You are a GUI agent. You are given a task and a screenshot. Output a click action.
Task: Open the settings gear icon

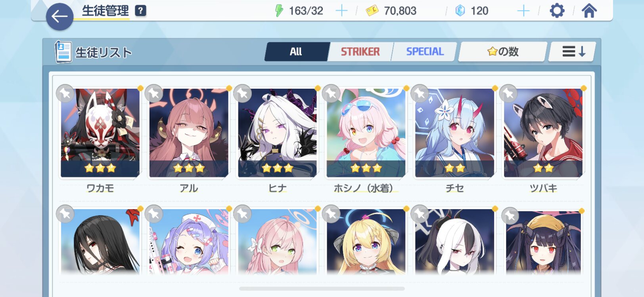tap(557, 11)
